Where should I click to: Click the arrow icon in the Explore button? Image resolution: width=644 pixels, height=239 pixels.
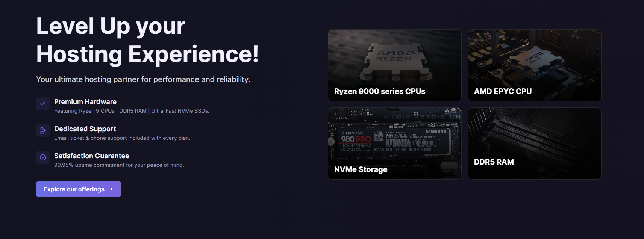[x=111, y=189]
